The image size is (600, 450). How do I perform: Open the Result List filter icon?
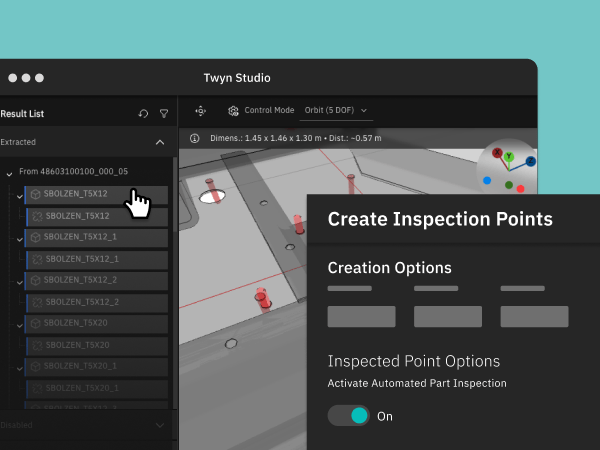point(164,114)
